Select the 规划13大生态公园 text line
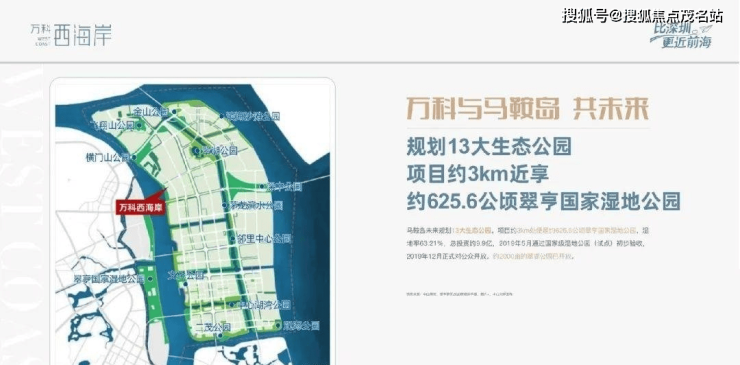This screenshot has width=740, height=365. coord(489,147)
